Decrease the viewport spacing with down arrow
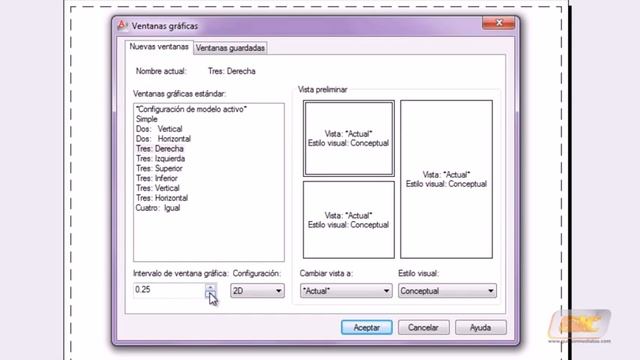The width and height of the screenshot is (640, 360). click(x=210, y=294)
